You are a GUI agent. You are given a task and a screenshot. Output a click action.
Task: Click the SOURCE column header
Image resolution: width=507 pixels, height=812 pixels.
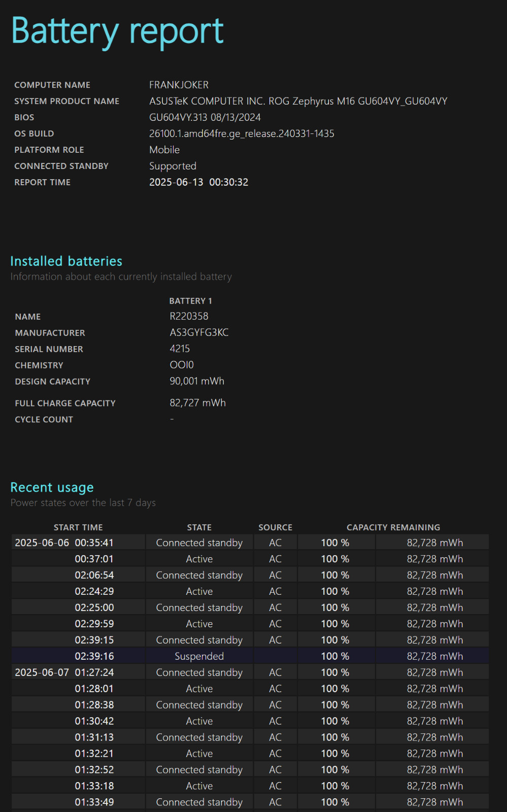pyautogui.click(x=275, y=527)
